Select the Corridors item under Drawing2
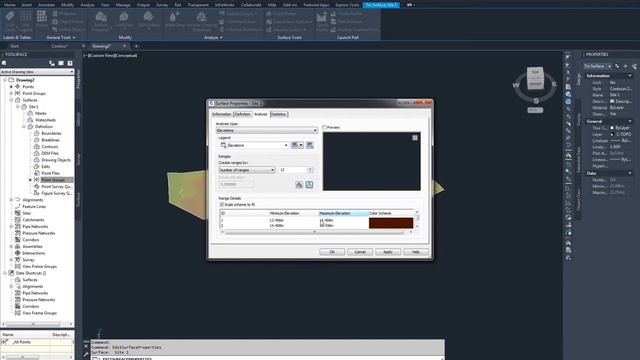The image size is (640, 360). [x=31, y=240]
